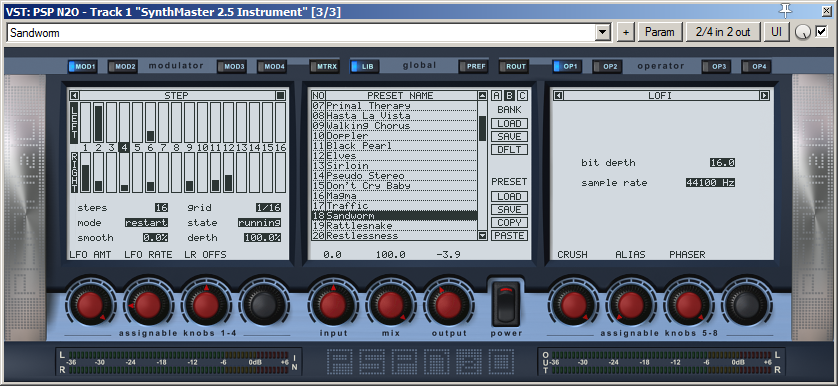Switch to the OP2 operator tab
This screenshot has width=838, height=386.
606,67
